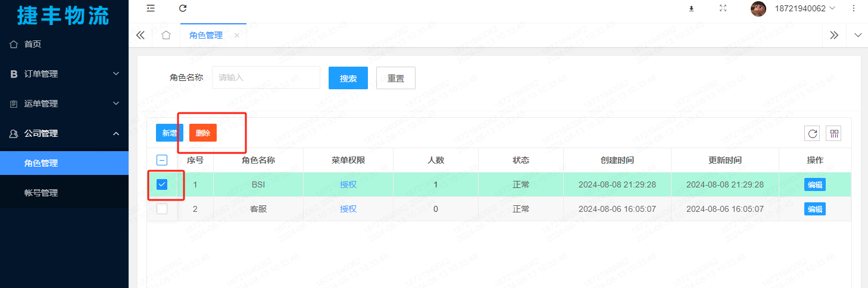Click 编辑 button for BSI row
The width and height of the screenshot is (868, 288).
pyautogui.click(x=815, y=184)
